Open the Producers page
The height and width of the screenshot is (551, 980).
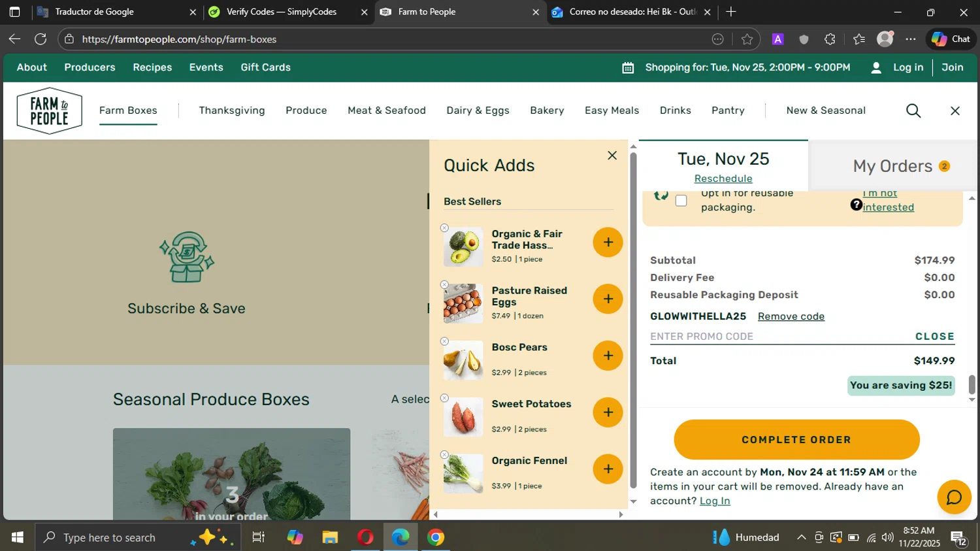[x=90, y=67]
